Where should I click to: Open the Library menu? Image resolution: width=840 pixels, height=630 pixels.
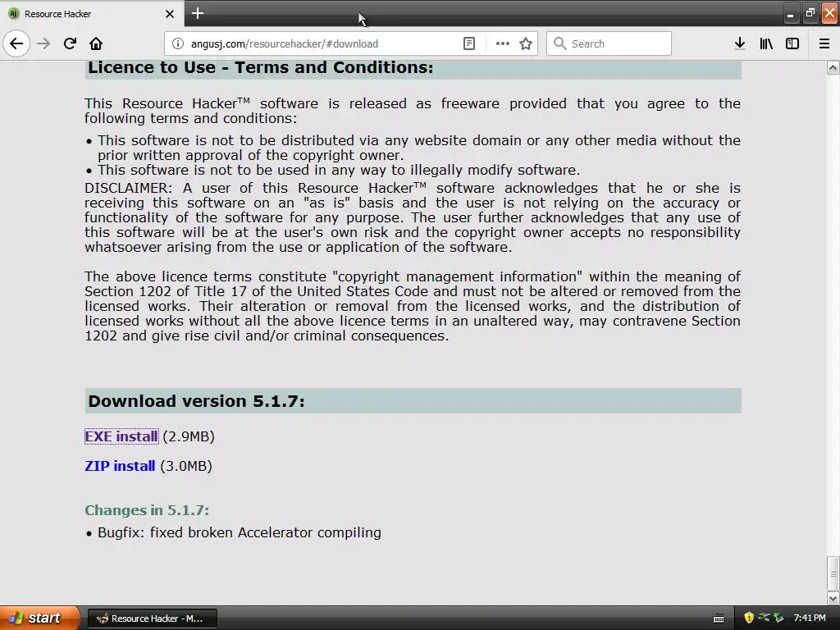click(x=766, y=43)
